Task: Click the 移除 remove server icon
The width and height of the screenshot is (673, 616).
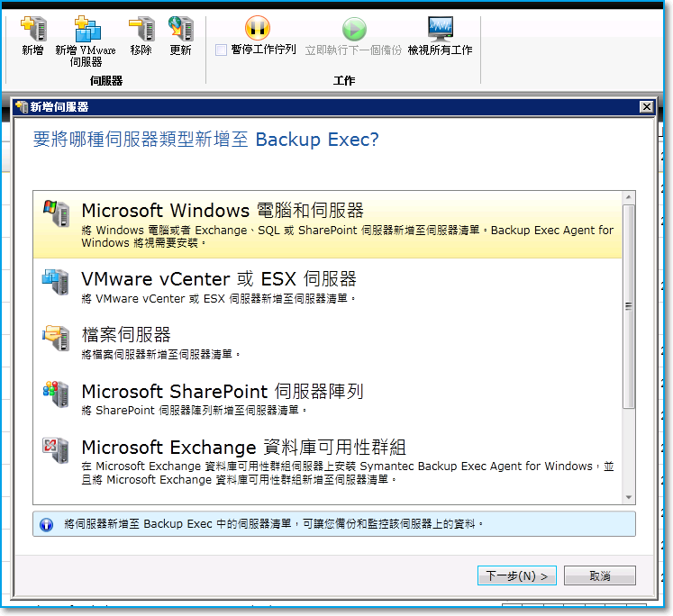Action: coord(141,29)
